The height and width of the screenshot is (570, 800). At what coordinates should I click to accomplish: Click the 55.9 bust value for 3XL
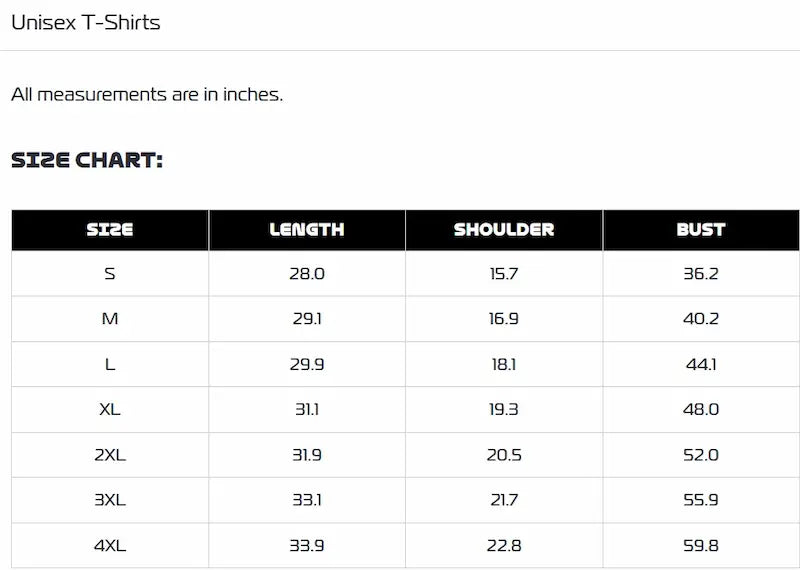[x=701, y=500]
